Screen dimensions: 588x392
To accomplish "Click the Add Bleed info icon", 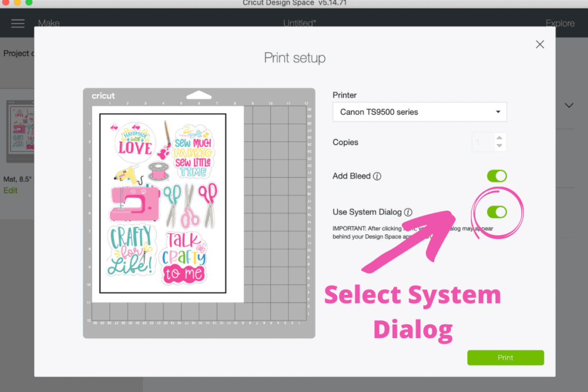I will 377,176.
